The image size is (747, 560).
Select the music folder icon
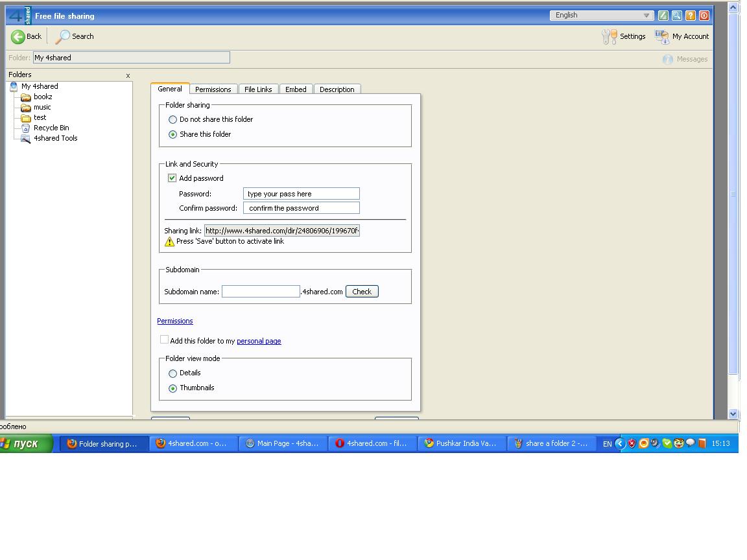(26, 108)
